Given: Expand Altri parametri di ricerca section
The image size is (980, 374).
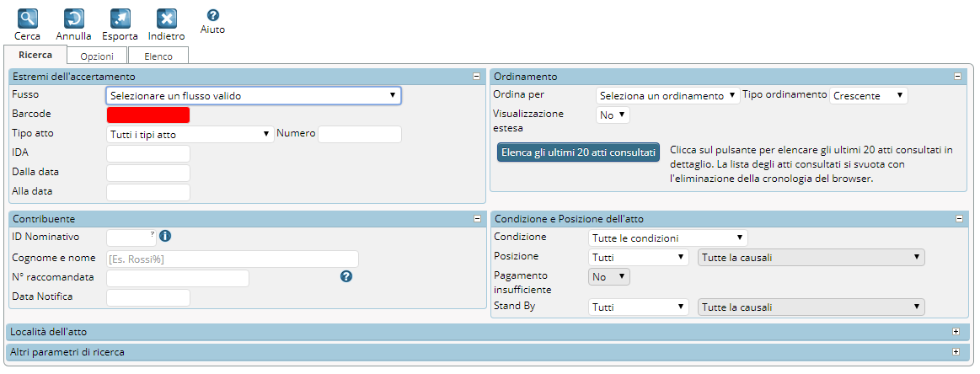Looking at the screenshot, I should [956, 351].
